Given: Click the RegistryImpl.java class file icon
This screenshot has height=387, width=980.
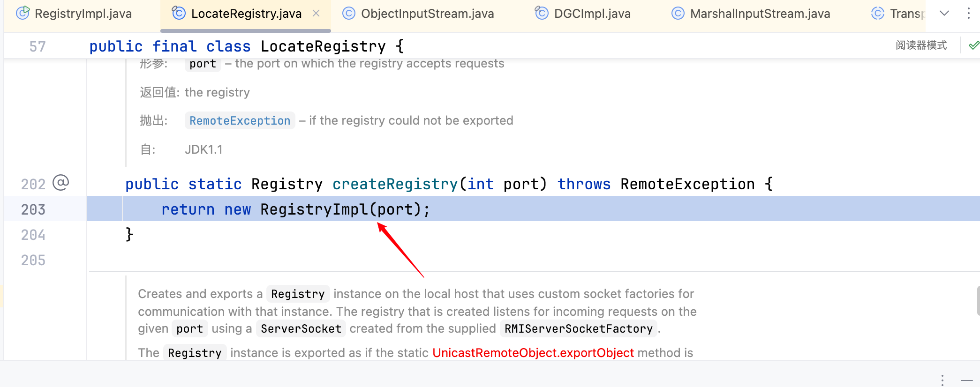Looking at the screenshot, I should 23,13.
